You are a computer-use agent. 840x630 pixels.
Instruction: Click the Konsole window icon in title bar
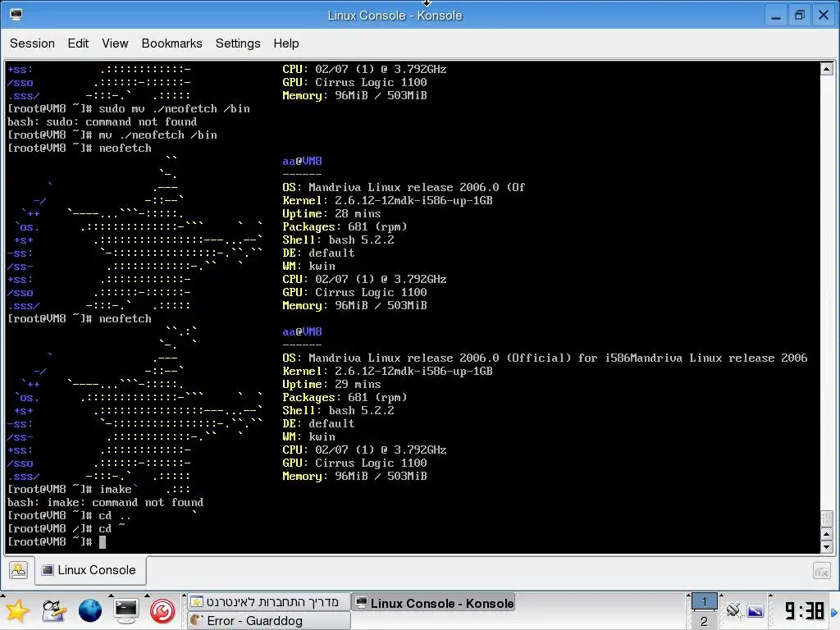(x=16, y=15)
